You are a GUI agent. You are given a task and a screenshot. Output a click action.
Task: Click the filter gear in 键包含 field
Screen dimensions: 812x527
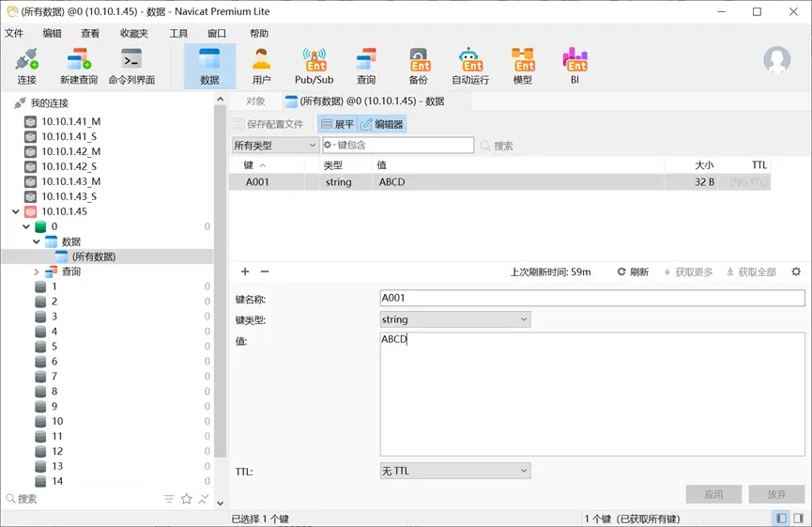[329, 145]
